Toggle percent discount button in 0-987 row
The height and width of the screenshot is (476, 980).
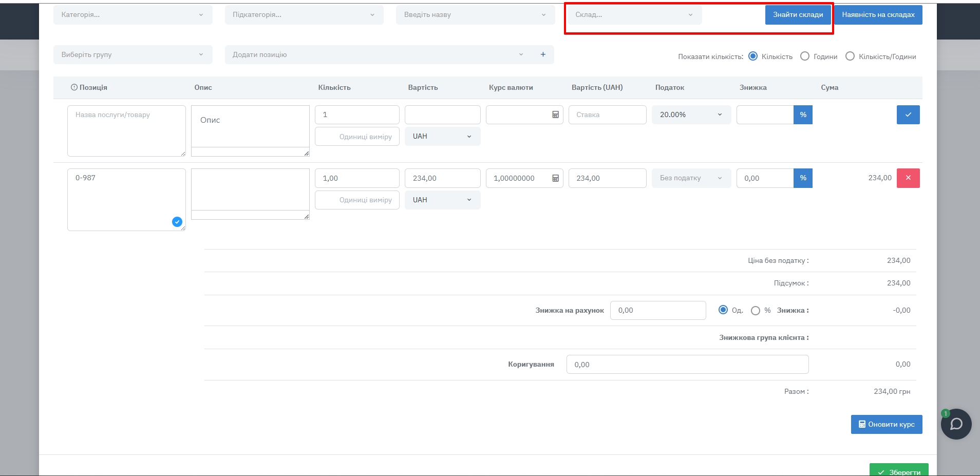point(803,178)
